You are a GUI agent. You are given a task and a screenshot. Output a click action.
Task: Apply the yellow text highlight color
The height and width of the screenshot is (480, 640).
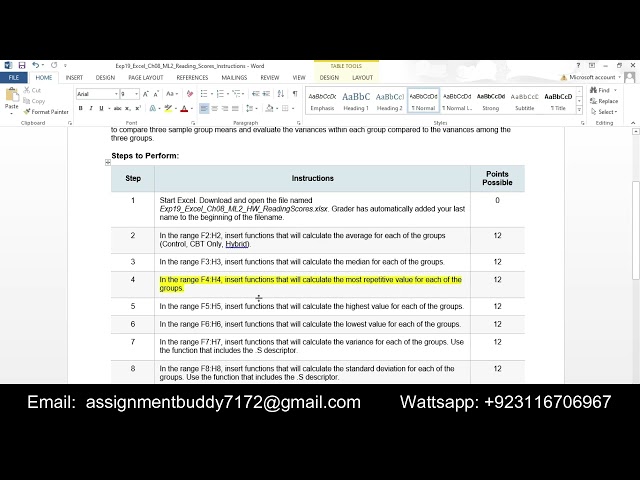pyautogui.click(x=167, y=108)
